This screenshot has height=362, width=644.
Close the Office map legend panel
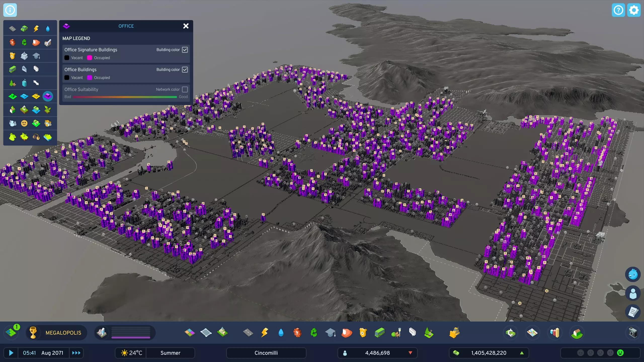pyautogui.click(x=186, y=26)
